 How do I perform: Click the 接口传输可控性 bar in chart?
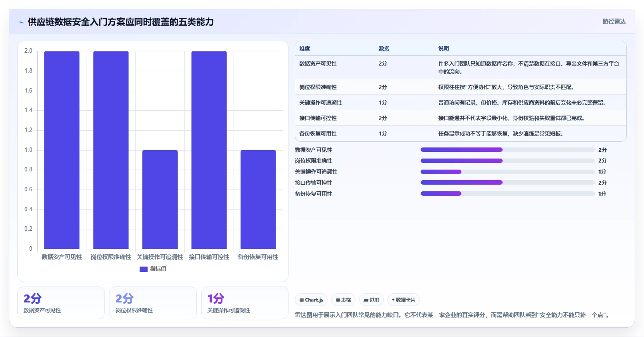[209, 150]
